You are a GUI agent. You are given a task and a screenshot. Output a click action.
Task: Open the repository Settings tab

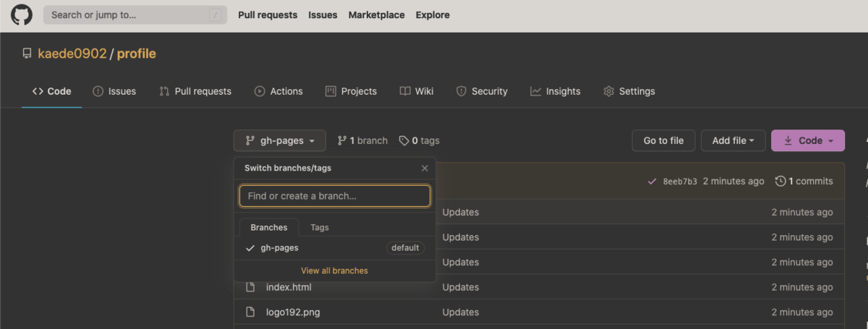click(629, 91)
